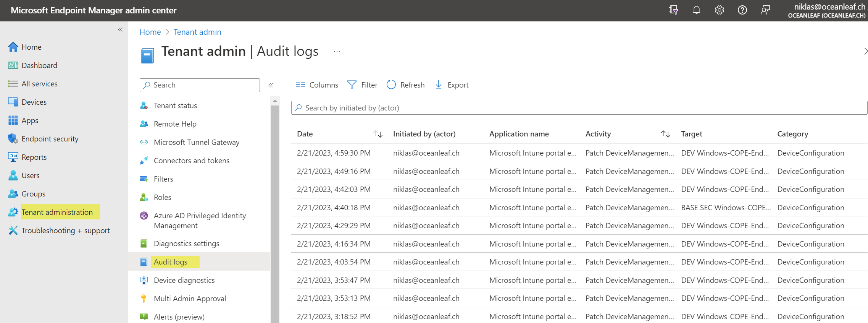Image resolution: width=868 pixels, height=323 pixels.
Task: Open the more options ellipsis beside Audit logs
Action: [x=337, y=51]
